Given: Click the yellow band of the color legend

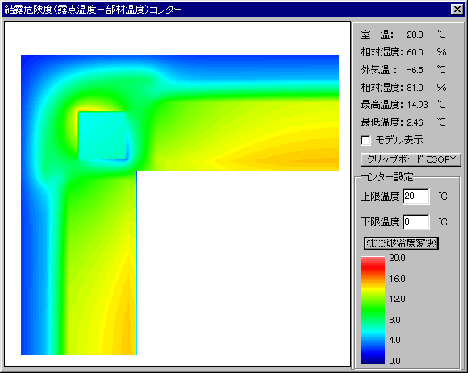Looking at the screenshot, I should [373, 292].
